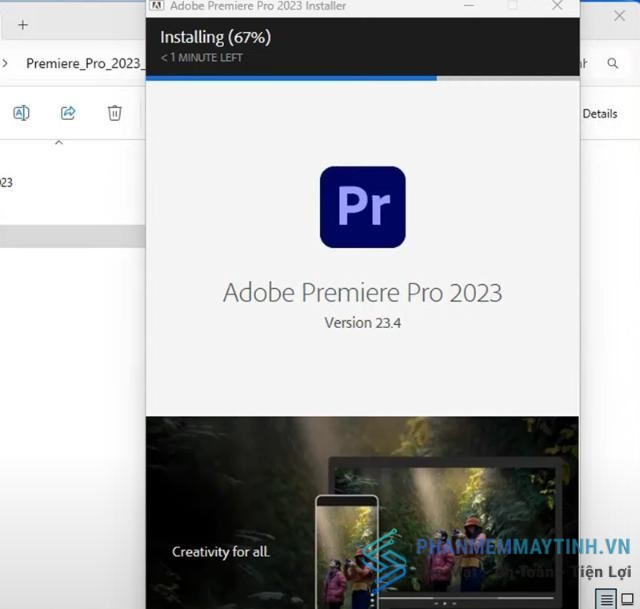This screenshot has height=609, width=640.
Task: Minimize the Premiere Pro 2023 Installer window
Action: (469, 5)
